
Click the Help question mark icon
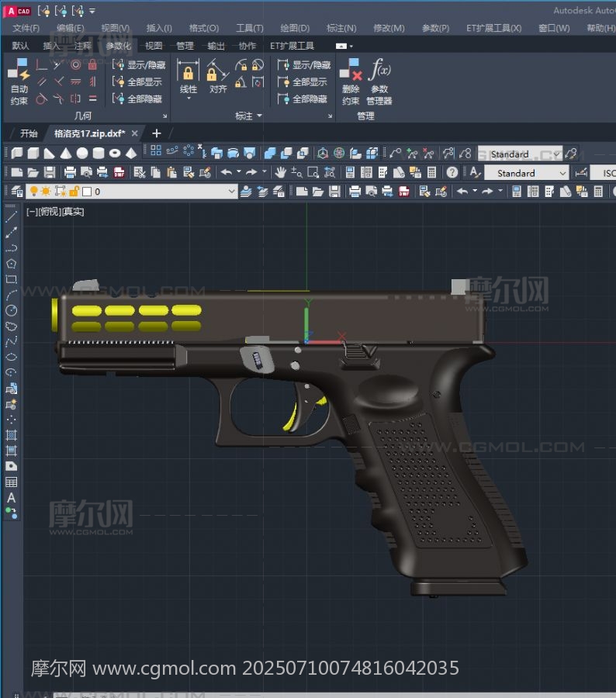point(452,172)
